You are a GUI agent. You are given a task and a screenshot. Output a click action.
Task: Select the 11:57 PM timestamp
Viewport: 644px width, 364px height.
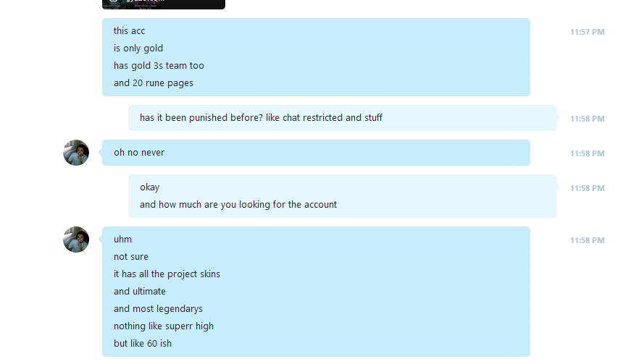tap(587, 32)
